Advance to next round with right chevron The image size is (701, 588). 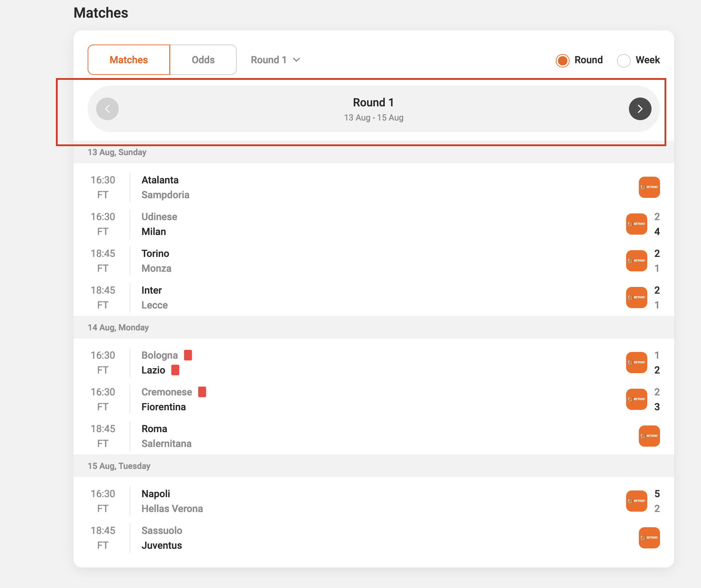(640, 109)
